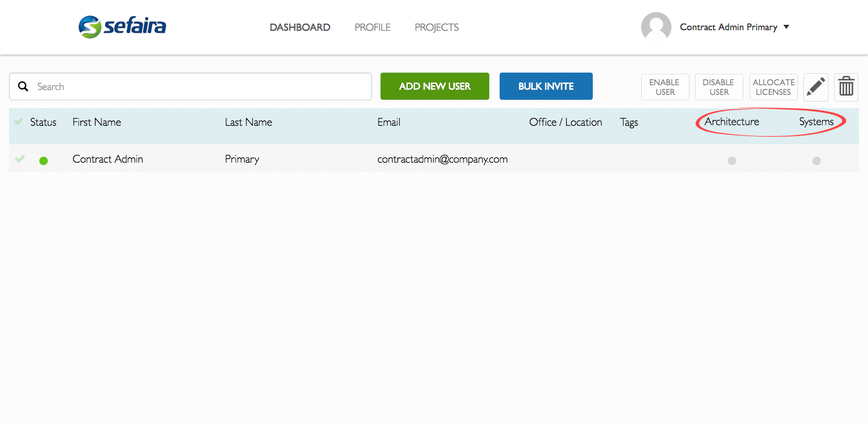The image size is (868, 424).
Task: Toggle Systems license for Contract Admin
Action: coord(817,161)
